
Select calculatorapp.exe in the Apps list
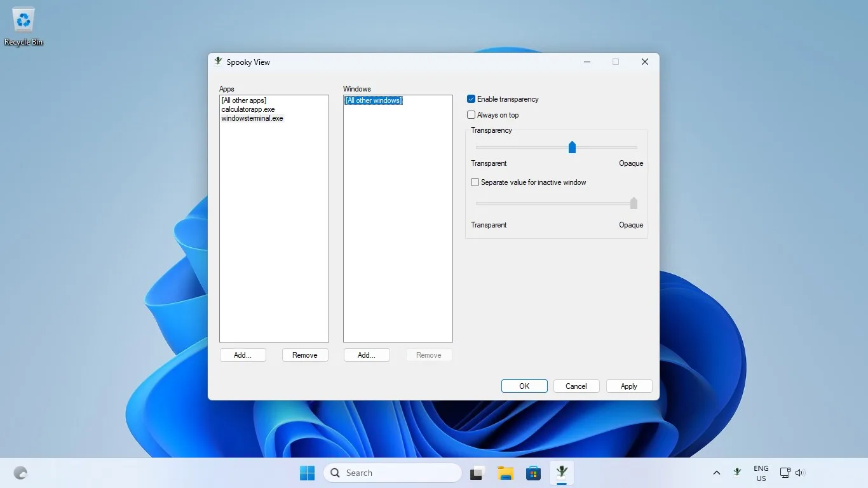pyautogui.click(x=248, y=109)
